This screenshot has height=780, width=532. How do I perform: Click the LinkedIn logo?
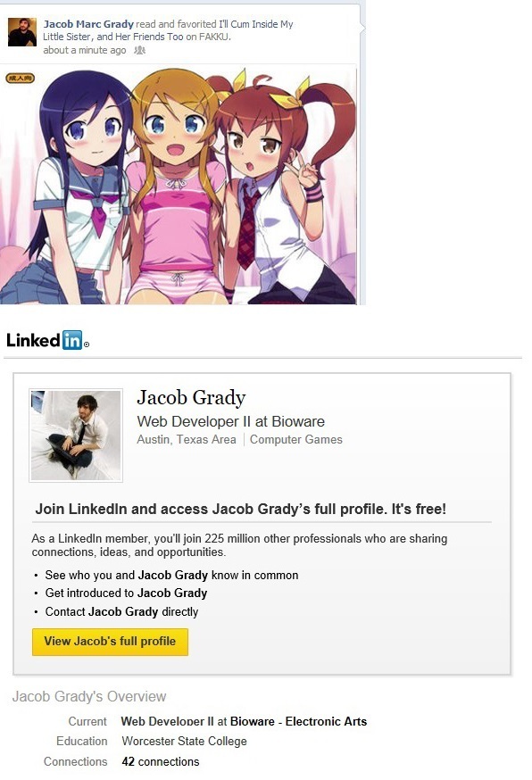click(47, 340)
